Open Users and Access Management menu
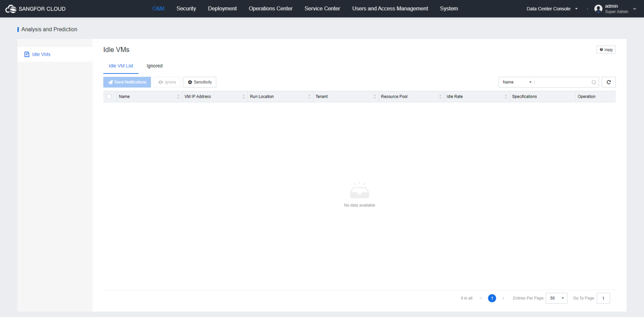 390,9
